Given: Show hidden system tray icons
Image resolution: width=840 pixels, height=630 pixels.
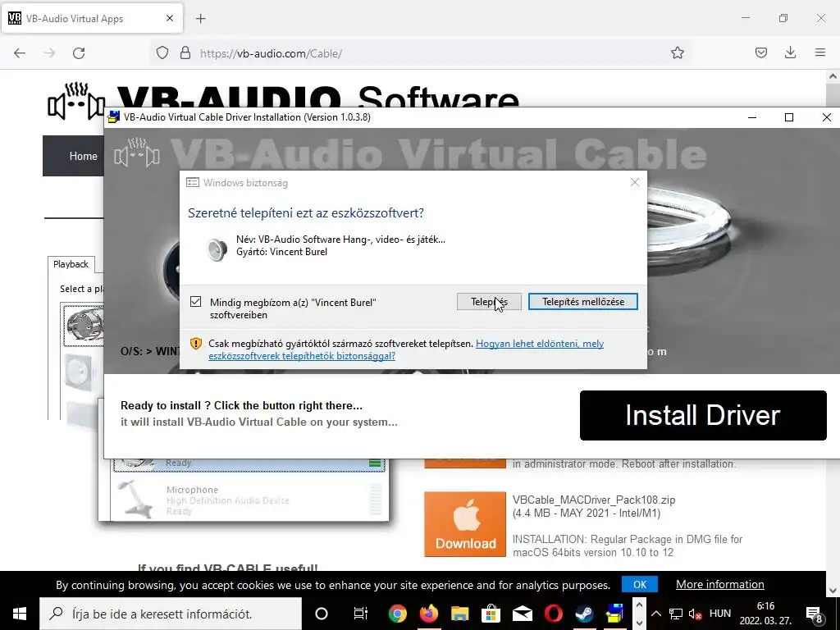Looking at the screenshot, I should pos(656,614).
